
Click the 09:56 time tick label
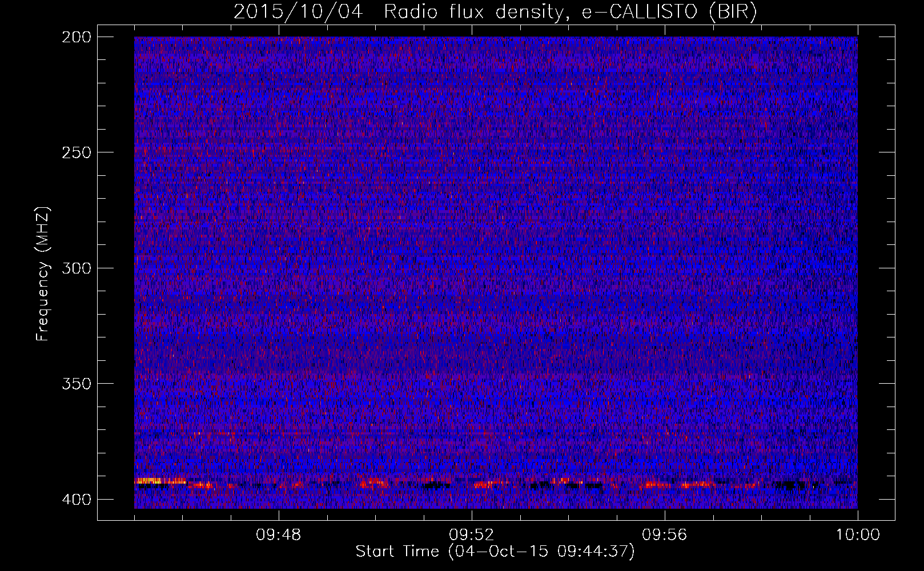665,535
